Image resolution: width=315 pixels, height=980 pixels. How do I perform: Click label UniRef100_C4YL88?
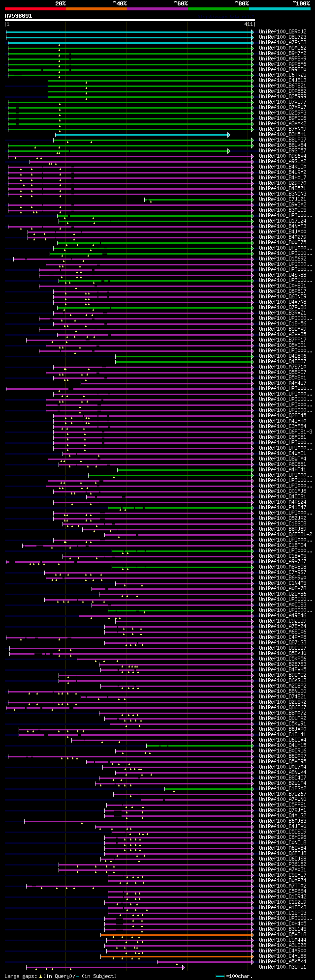(x=283, y=956)
